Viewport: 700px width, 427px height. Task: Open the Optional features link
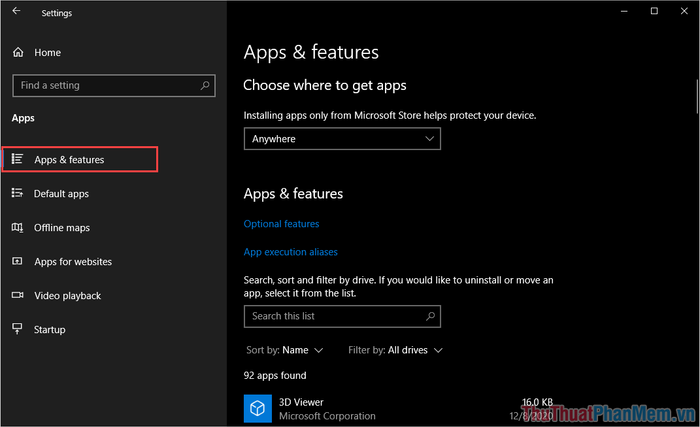click(x=281, y=224)
